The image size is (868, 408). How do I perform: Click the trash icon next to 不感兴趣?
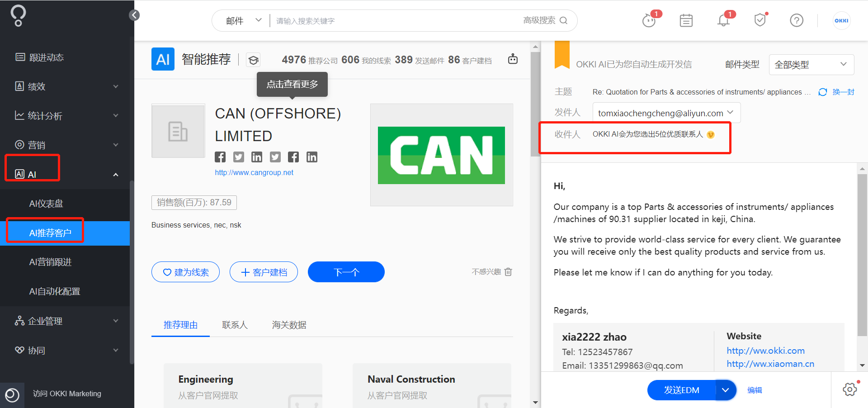508,272
